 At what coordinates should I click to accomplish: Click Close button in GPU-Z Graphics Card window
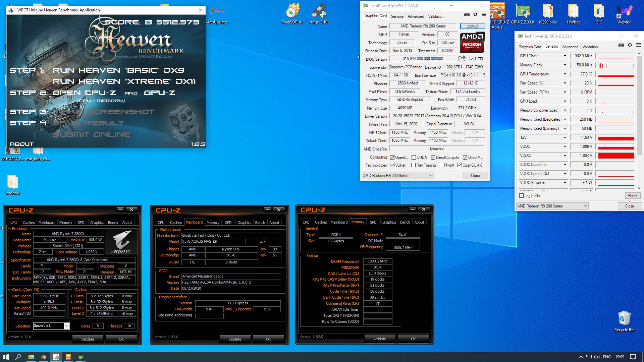(475, 175)
